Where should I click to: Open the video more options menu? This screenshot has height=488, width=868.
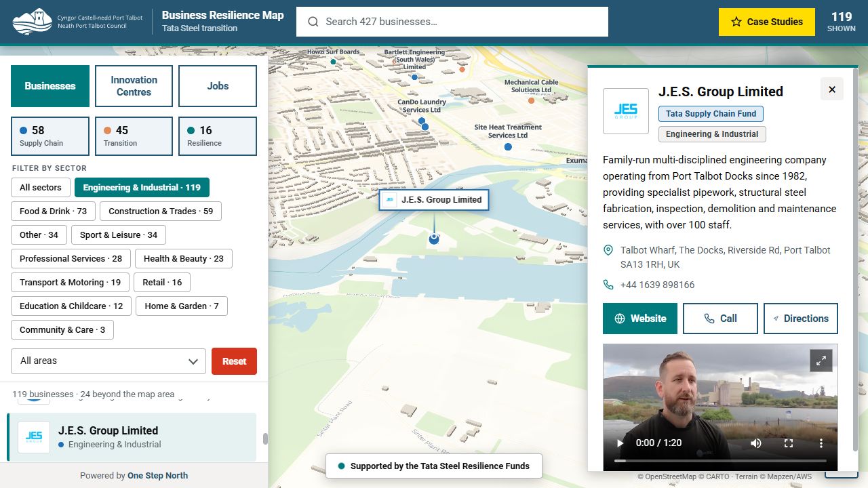(821, 443)
